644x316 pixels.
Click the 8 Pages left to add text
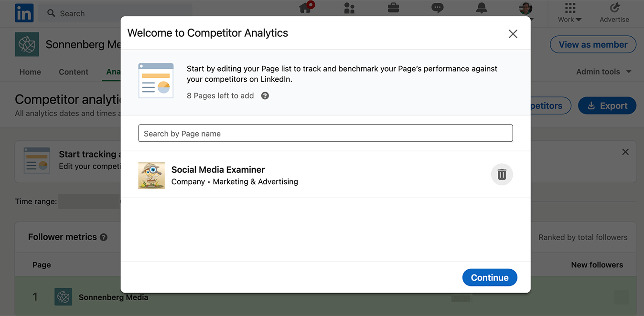click(220, 95)
